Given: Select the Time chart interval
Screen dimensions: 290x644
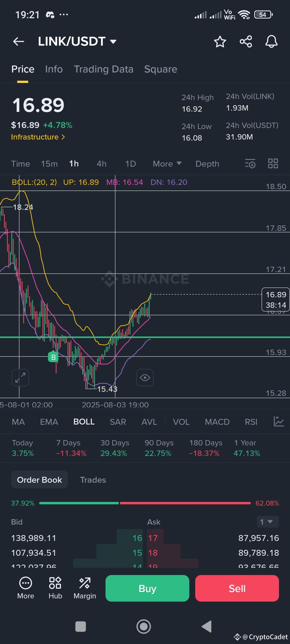Looking at the screenshot, I should pyautogui.click(x=21, y=164).
